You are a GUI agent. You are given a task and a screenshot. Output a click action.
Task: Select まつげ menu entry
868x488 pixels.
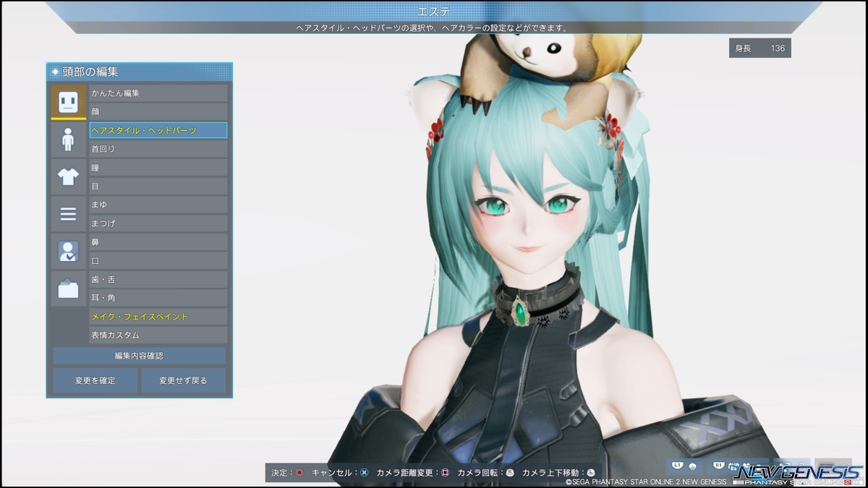pyautogui.click(x=158, y=223)
